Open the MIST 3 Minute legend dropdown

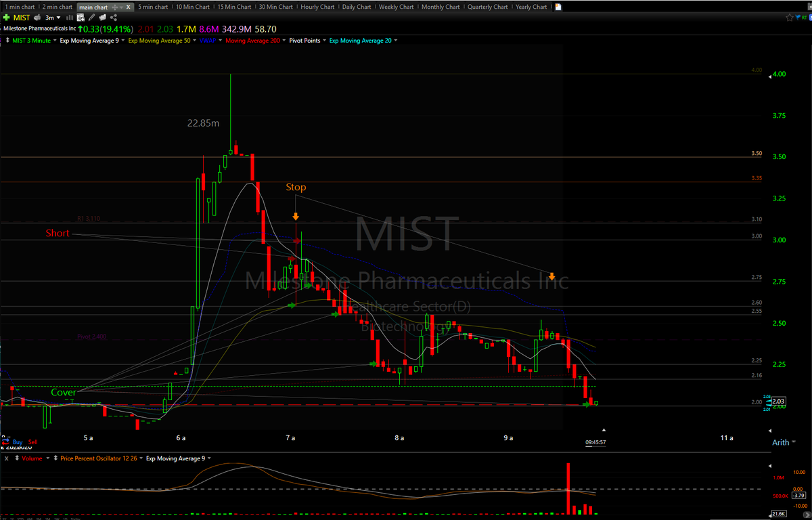point(55,41)
